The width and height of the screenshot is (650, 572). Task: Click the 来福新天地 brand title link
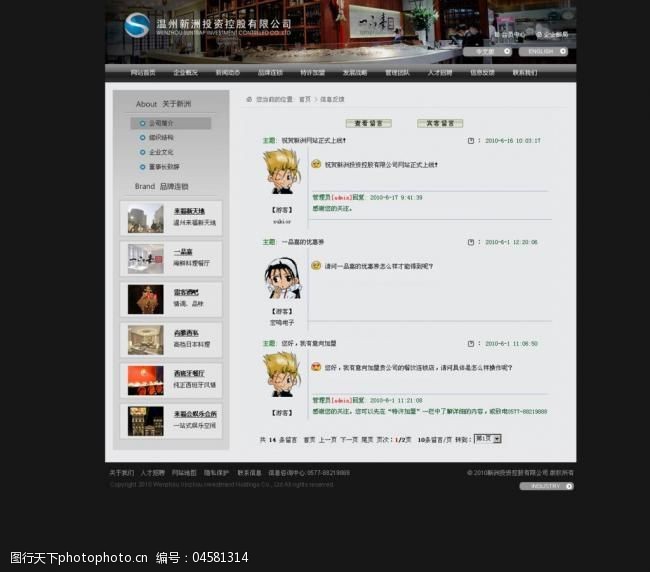pos(189,211)
